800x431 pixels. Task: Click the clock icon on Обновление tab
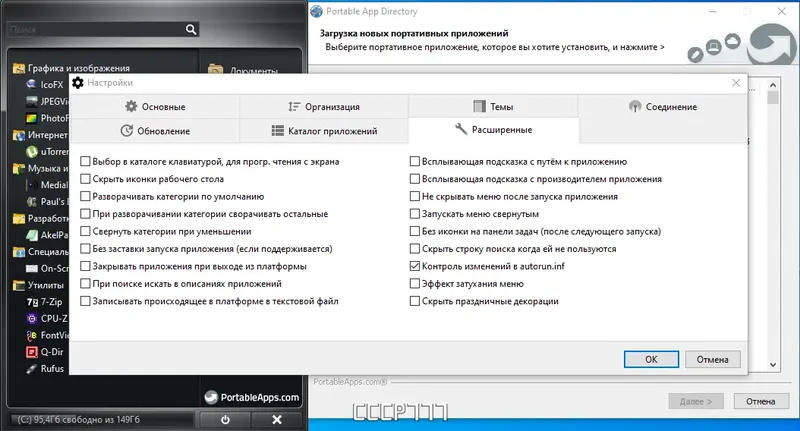click(127, 131)
